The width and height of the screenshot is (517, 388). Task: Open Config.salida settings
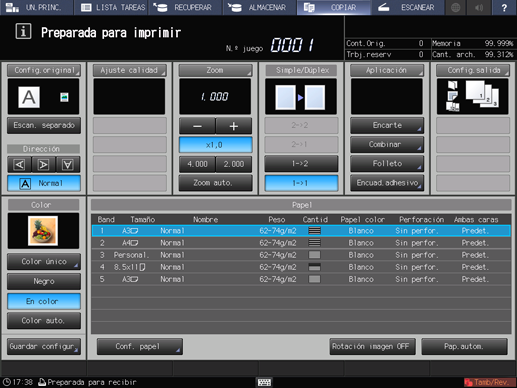(473, 70)
